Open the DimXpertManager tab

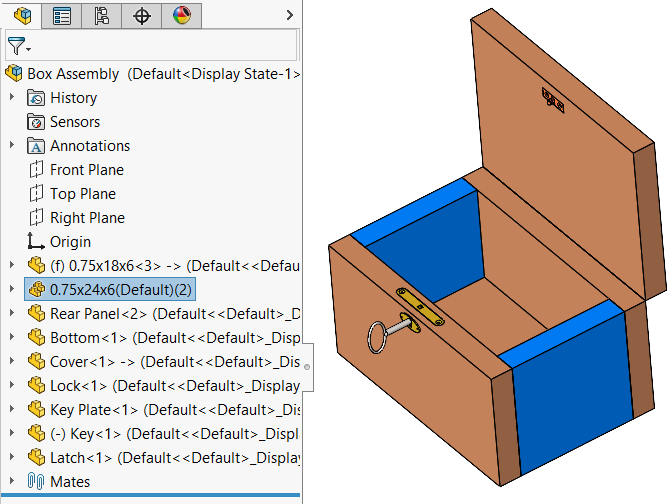tap(141, 15)
